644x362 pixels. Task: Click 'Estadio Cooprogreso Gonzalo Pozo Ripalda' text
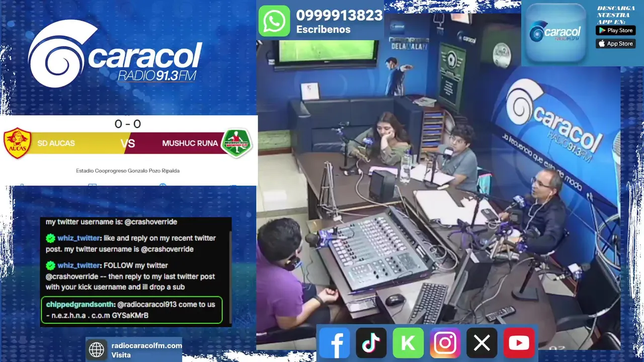(x=128, y=171)
